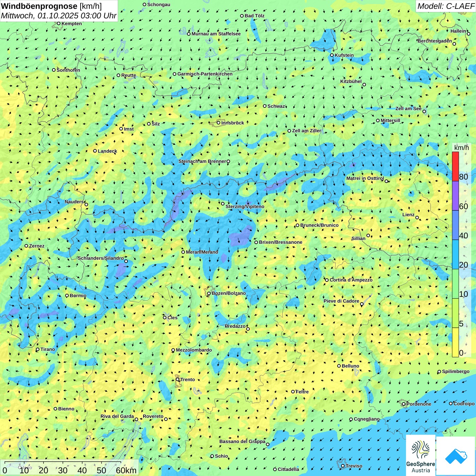Click the Sillian location marker
Screen dimensions: 476x476
(x=368, y=235)
